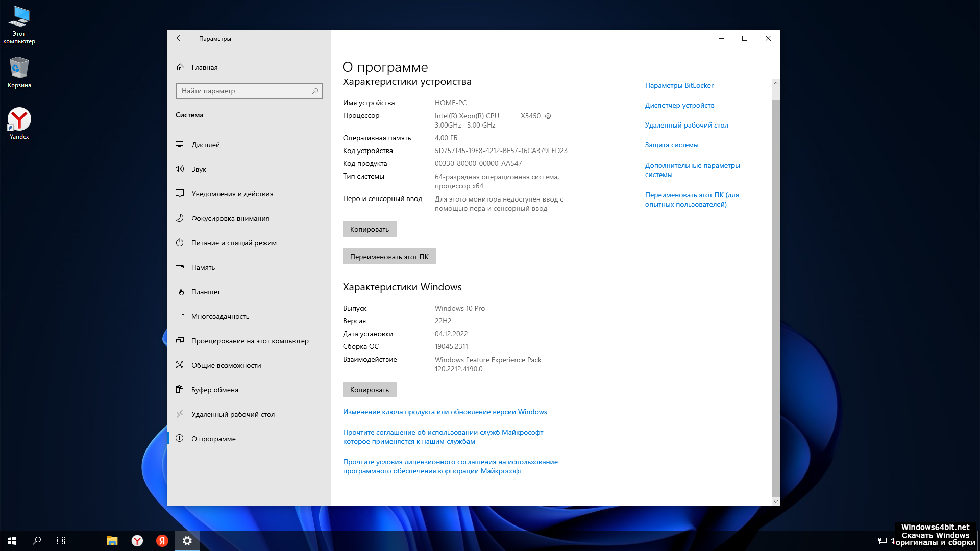Click the Защита системы link

coord(671,145)
